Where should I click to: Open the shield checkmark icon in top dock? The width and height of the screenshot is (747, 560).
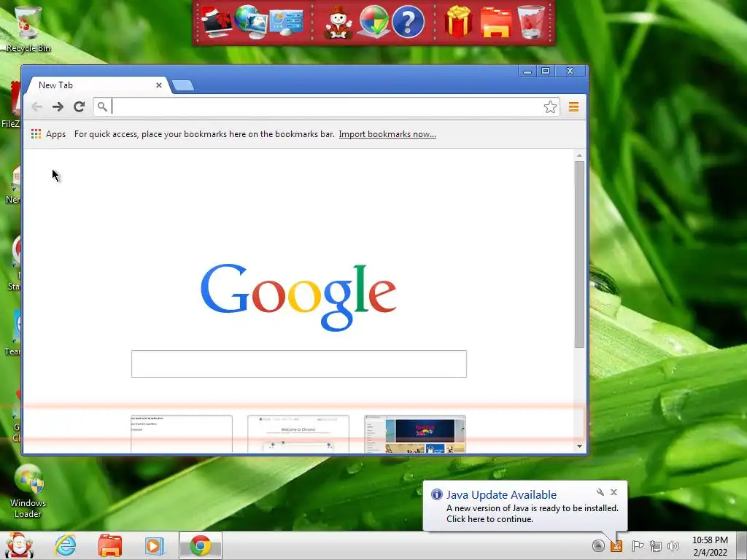373,22
